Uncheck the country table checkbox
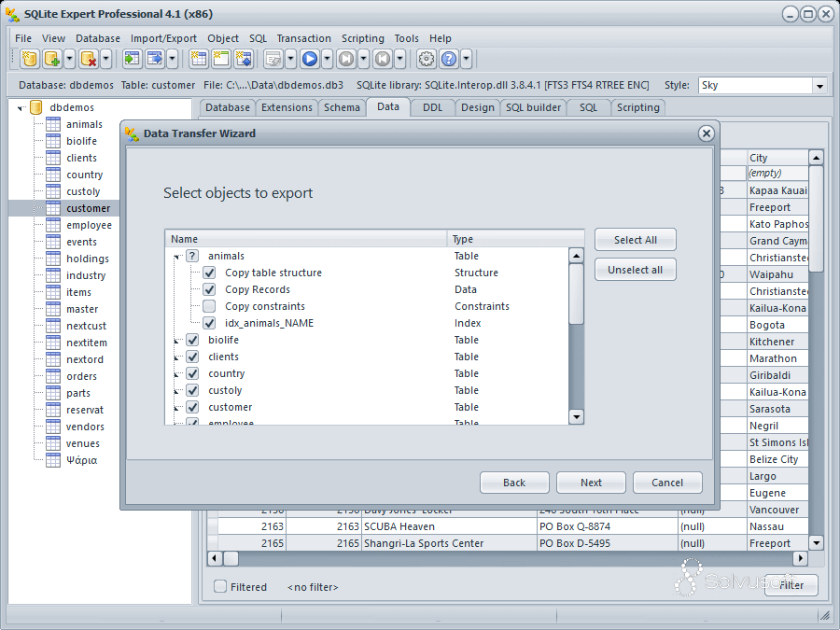The image size is (840, 630). pyautogui.click(x=192, y=373)
